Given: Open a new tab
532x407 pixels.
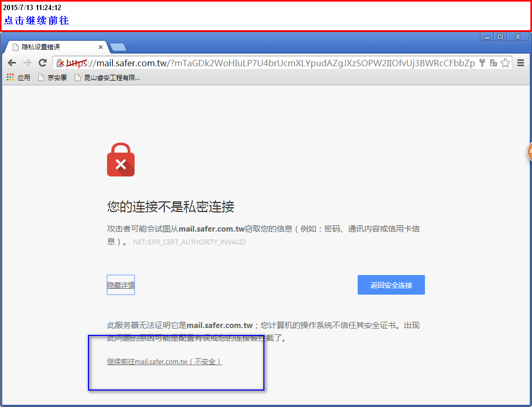Looking at the screenshot, I should pyautogui.click(x=118, y=47).
